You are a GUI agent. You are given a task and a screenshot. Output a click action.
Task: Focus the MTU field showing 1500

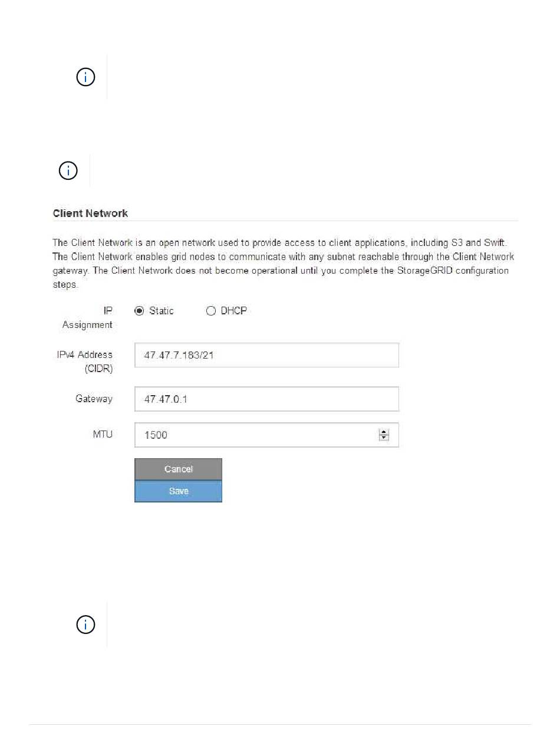click(x=266, y=435)
